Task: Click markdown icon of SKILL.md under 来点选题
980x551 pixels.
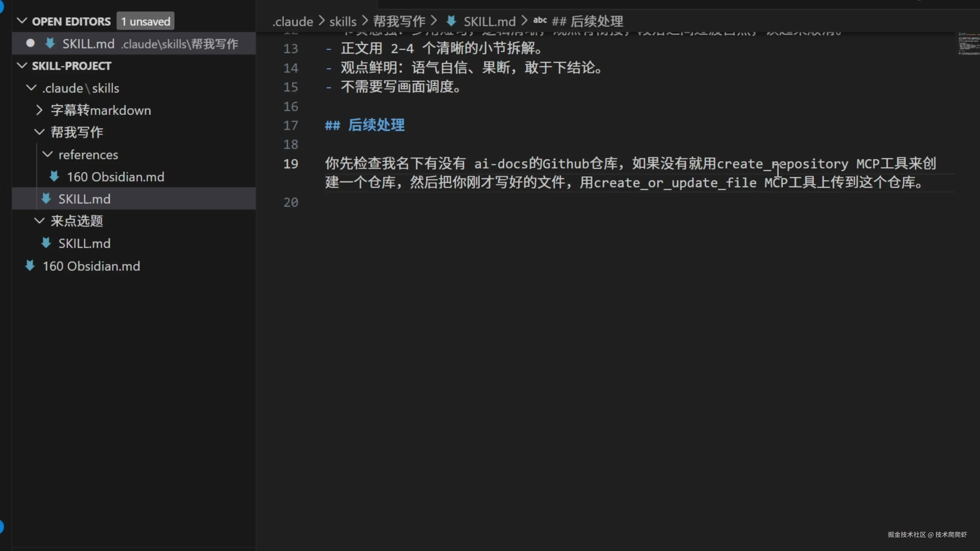Action: (46, 243)
